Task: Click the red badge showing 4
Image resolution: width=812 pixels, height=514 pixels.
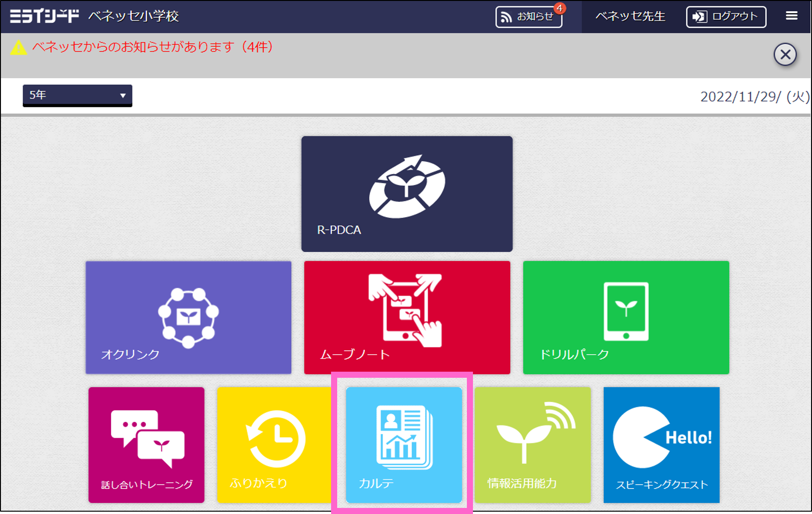Action: pos(559,8)
